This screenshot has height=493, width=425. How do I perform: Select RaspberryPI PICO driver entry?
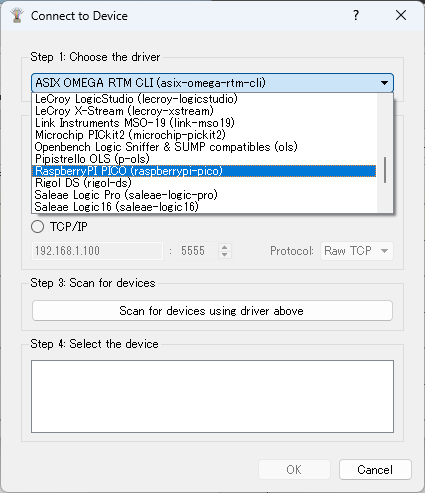click(x=204, y=171)
